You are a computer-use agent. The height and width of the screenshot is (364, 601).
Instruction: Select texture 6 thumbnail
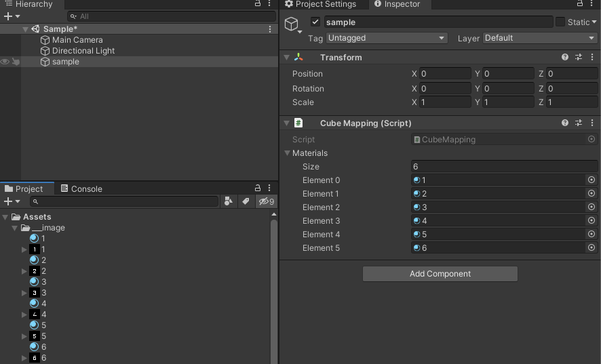pyautogui.click(x=35, y=357)
